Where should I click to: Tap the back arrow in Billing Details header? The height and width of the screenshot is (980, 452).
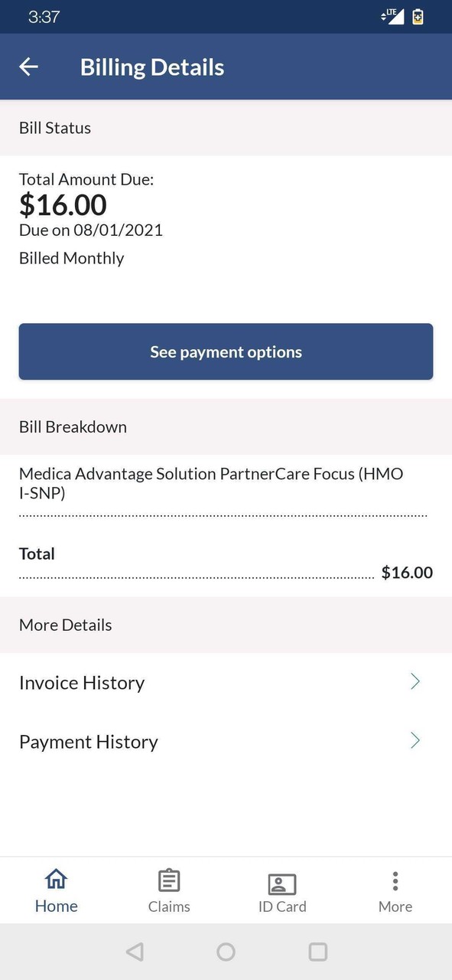point(28,67)
